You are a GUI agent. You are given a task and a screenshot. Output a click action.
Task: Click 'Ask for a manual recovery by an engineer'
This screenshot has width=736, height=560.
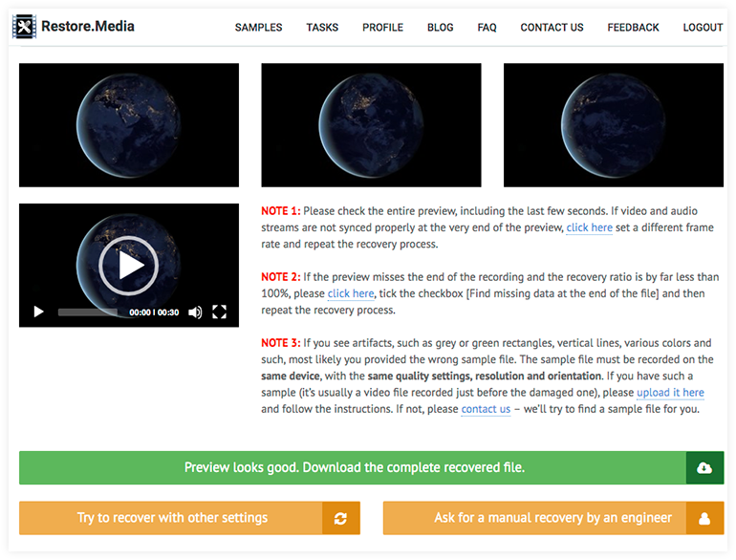[553, 518]
